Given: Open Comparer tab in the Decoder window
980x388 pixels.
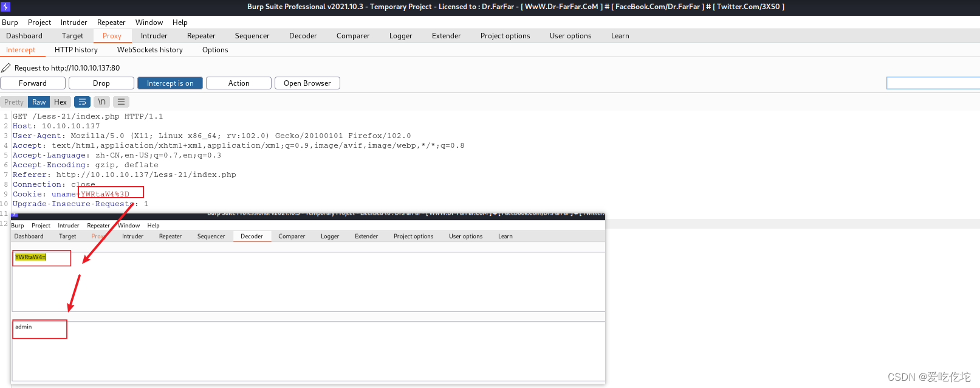Looking at the screenshot, I should [292, 237].
